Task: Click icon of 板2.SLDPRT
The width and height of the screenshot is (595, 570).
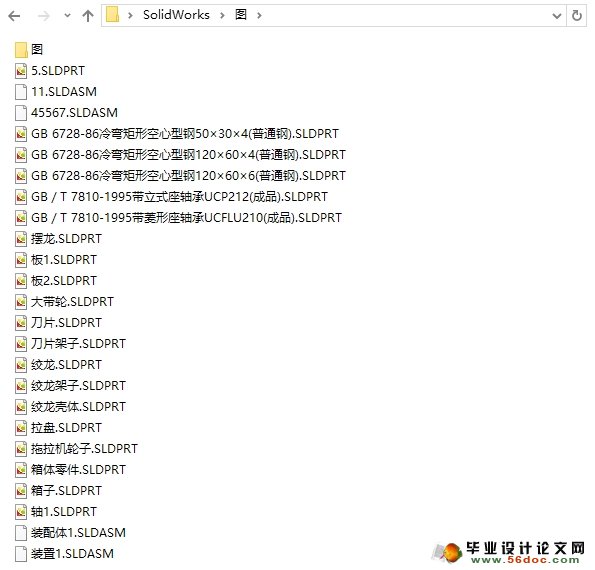Action: 21,281
